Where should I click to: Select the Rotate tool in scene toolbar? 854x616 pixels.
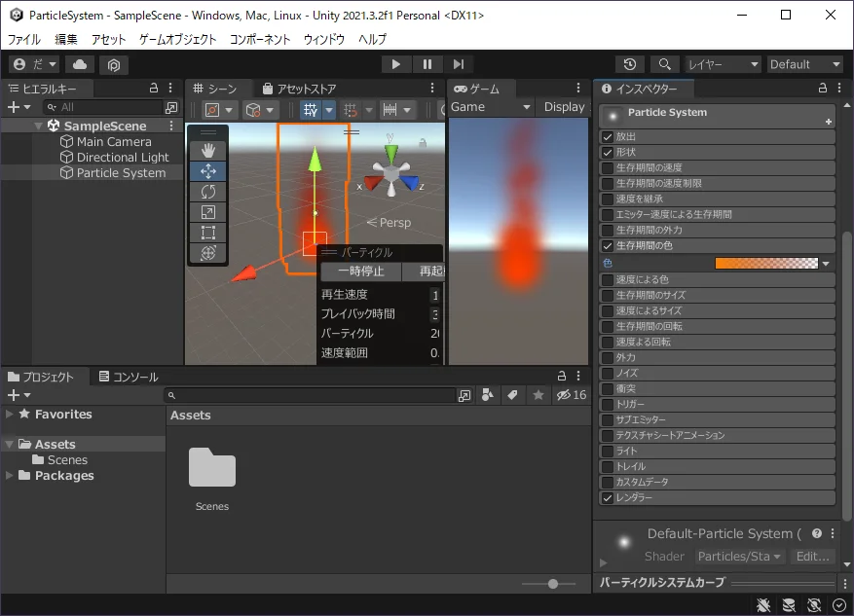208,192
